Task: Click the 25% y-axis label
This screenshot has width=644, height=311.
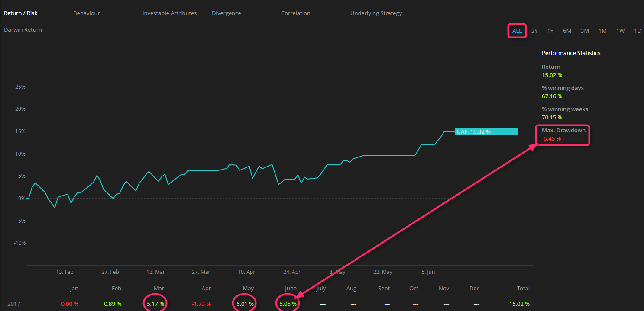Action: pyautogui.click(x=20, y=87)
